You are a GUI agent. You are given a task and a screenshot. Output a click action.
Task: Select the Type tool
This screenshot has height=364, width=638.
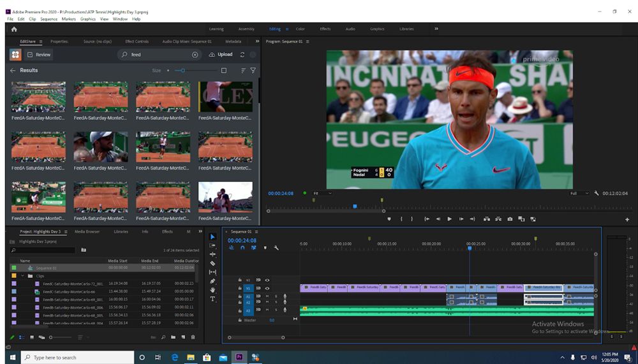[212, 298]
